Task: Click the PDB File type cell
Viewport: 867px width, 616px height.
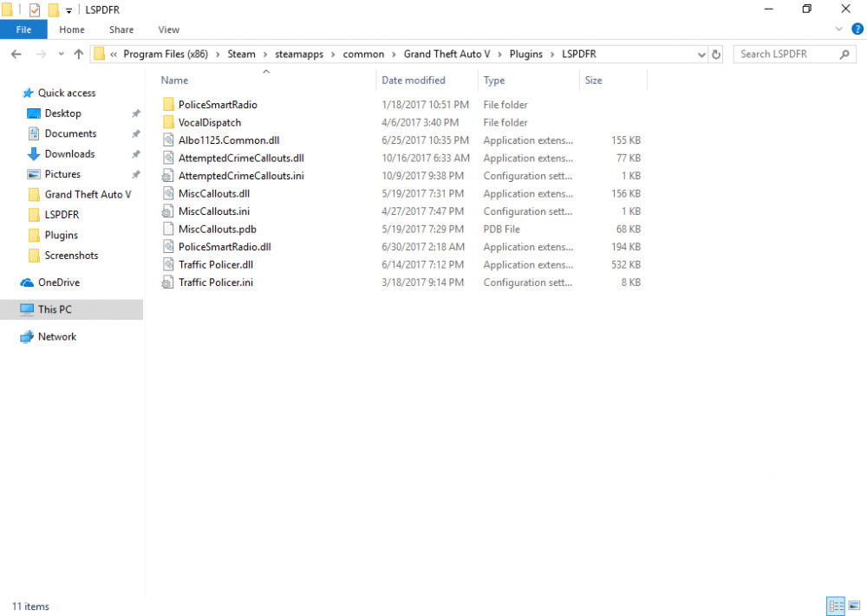Action: (501, 229)
